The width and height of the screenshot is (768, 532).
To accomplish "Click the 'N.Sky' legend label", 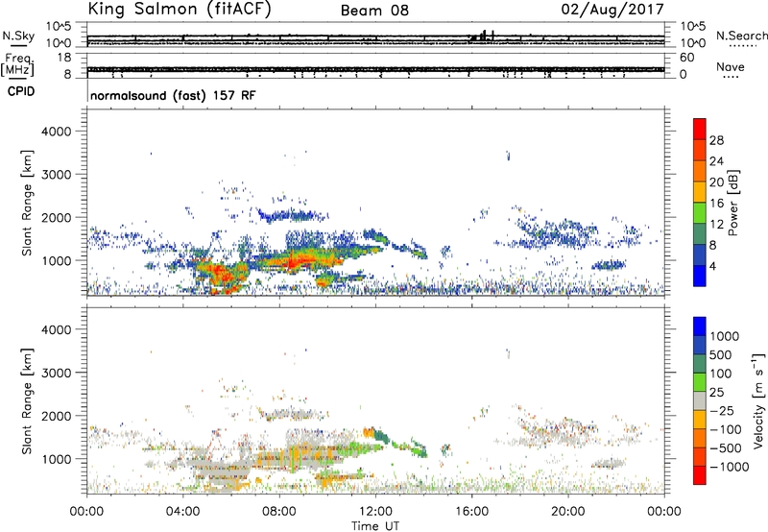I will click(18, 36).
